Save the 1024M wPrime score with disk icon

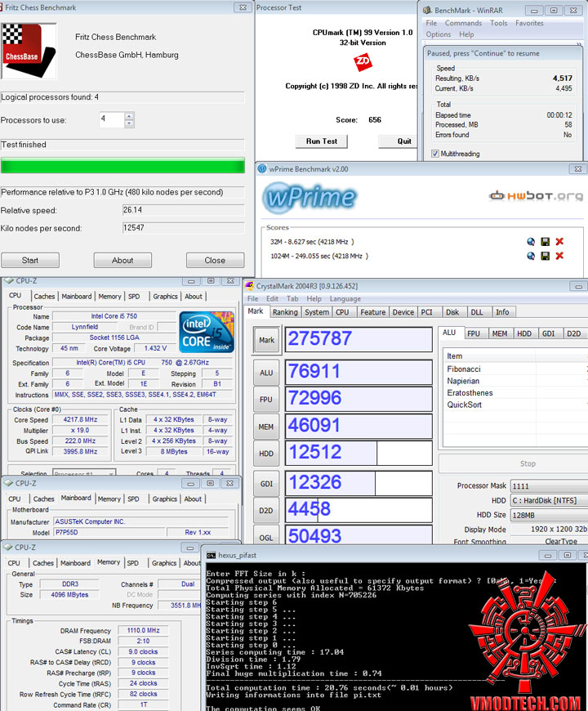pyautogui.click(x=546, y=256)
